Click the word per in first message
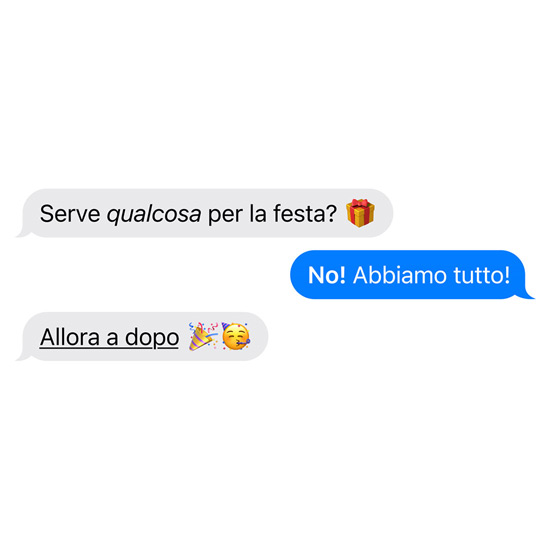 pos(225,216)
